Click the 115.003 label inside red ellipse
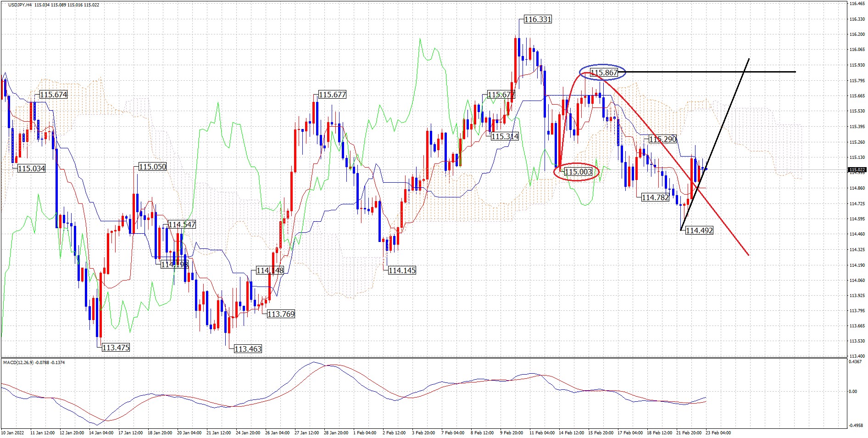 578,172
